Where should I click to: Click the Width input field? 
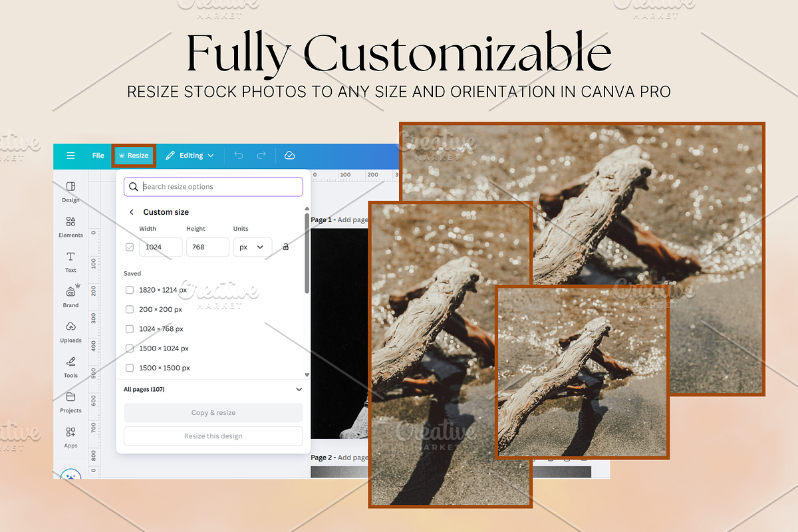(x=160, y=247)
